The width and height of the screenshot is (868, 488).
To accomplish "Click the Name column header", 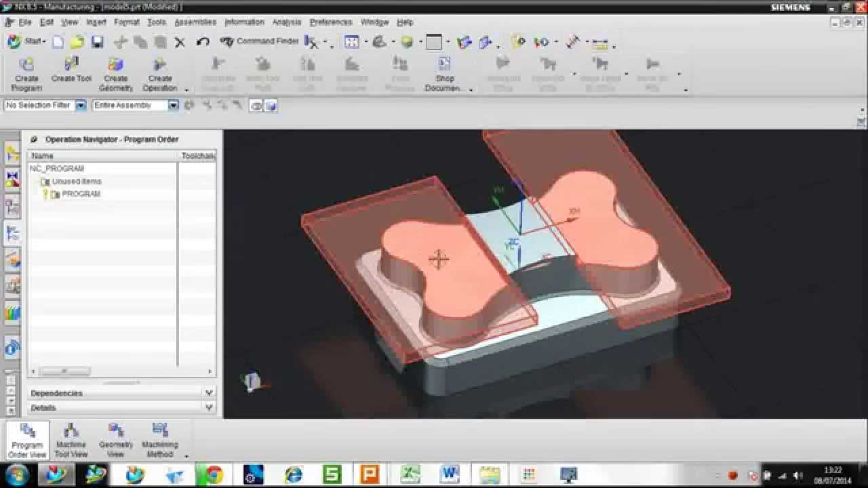I will coord(102,156).
